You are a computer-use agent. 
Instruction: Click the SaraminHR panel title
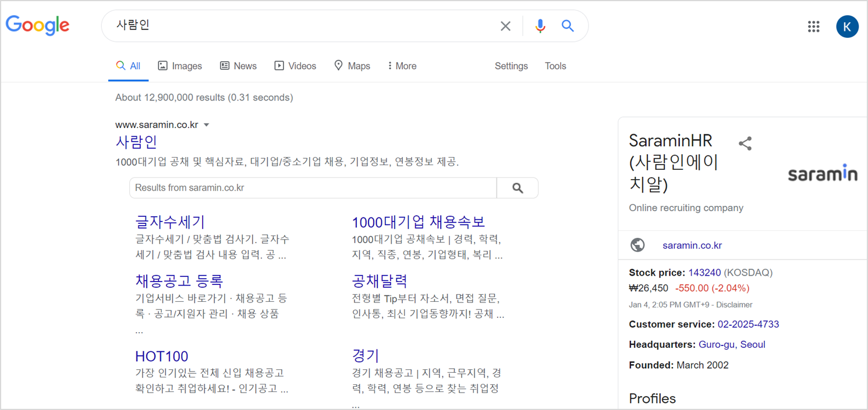coord(674,162)
